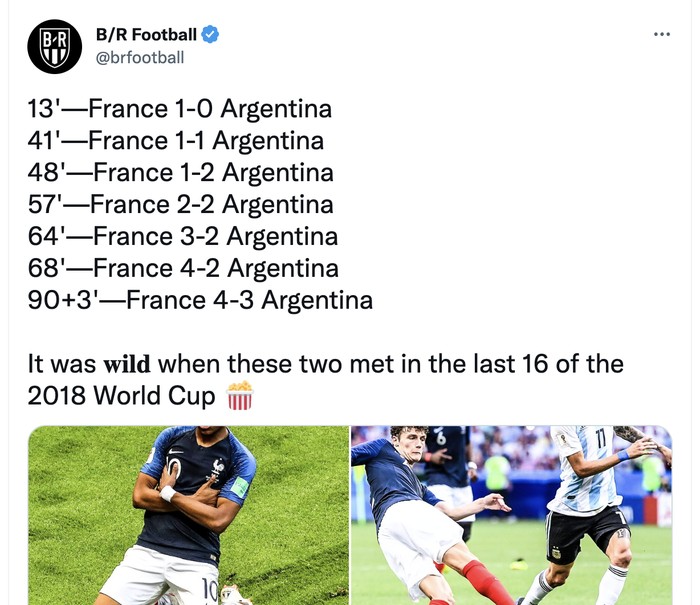Click the line "90+3'—France 4-3 Argentina"
This screenshot has width=700, height=605.
200,300
